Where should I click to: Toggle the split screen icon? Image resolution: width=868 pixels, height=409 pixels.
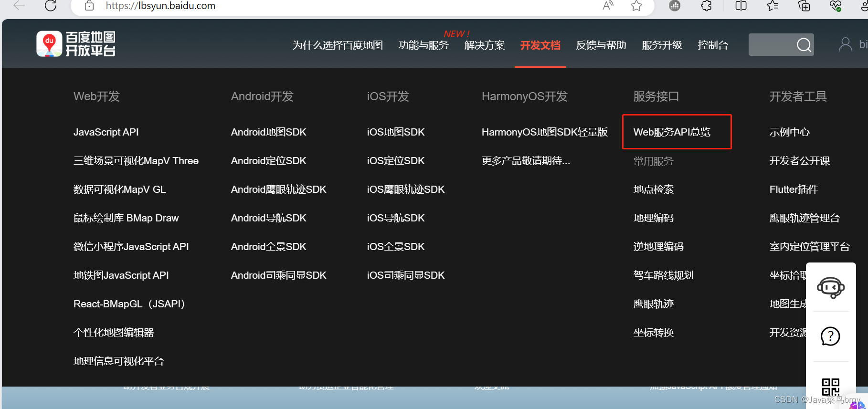coord(741,6)
